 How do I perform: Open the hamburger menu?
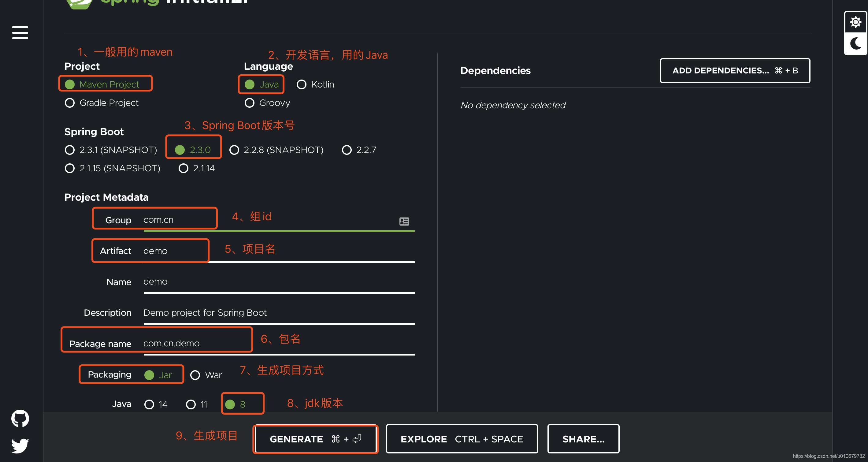coord(20,33)
